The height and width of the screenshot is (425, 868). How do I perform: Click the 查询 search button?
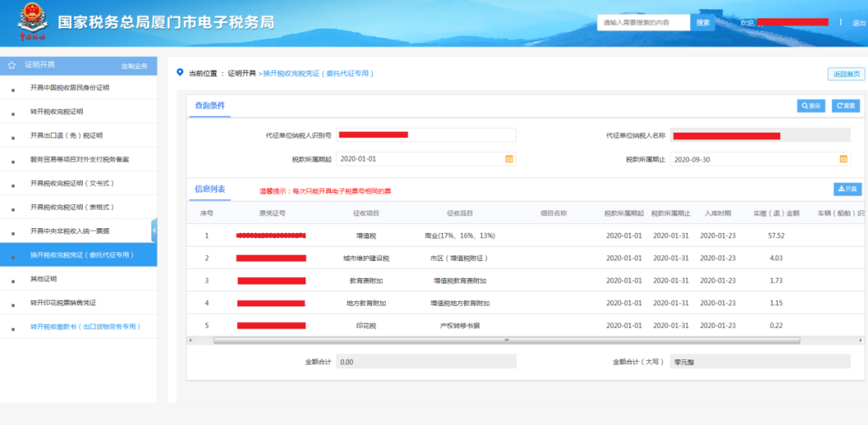click(811, 106)
